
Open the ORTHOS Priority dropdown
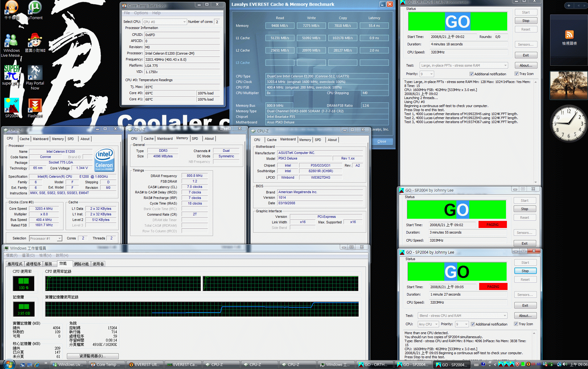pyautogui.click(x=427, y=74)
